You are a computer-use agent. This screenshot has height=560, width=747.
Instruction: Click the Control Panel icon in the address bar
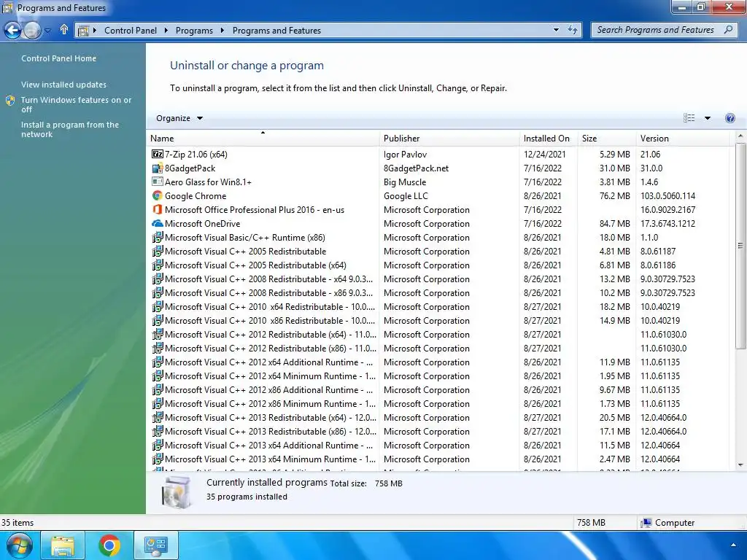pos(83,31)
